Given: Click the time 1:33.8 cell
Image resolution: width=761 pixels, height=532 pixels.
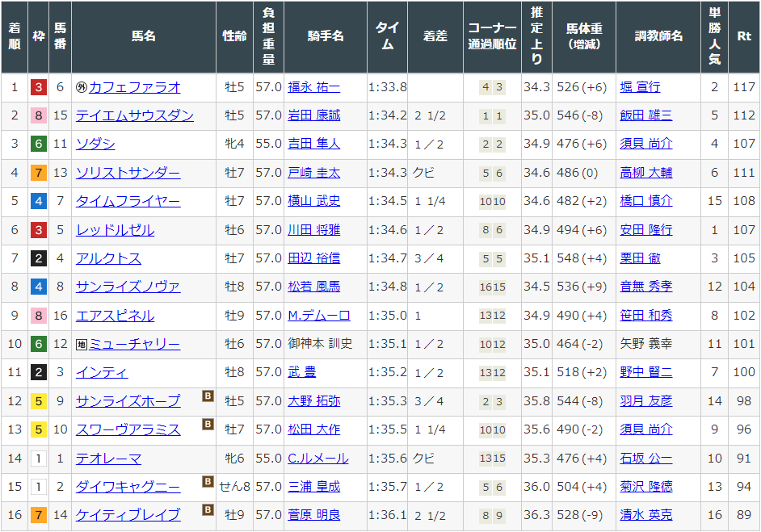Looking at the screenshot, I should [387, 87].
